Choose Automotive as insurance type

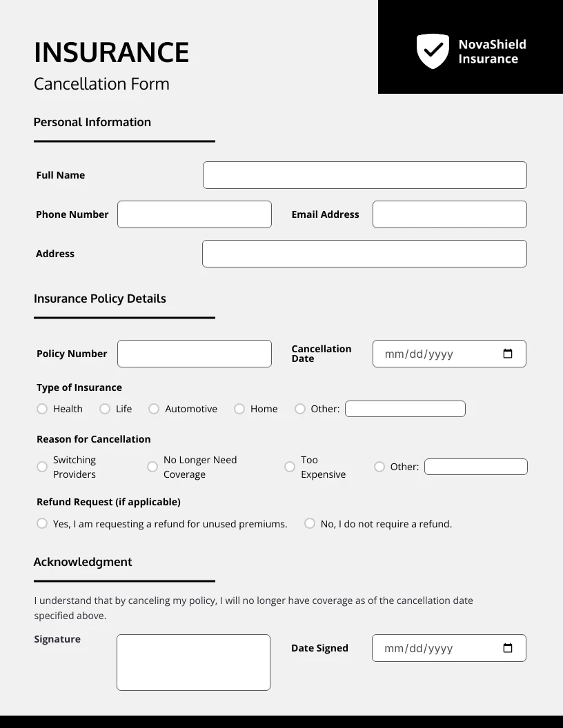tap(153, 409)
